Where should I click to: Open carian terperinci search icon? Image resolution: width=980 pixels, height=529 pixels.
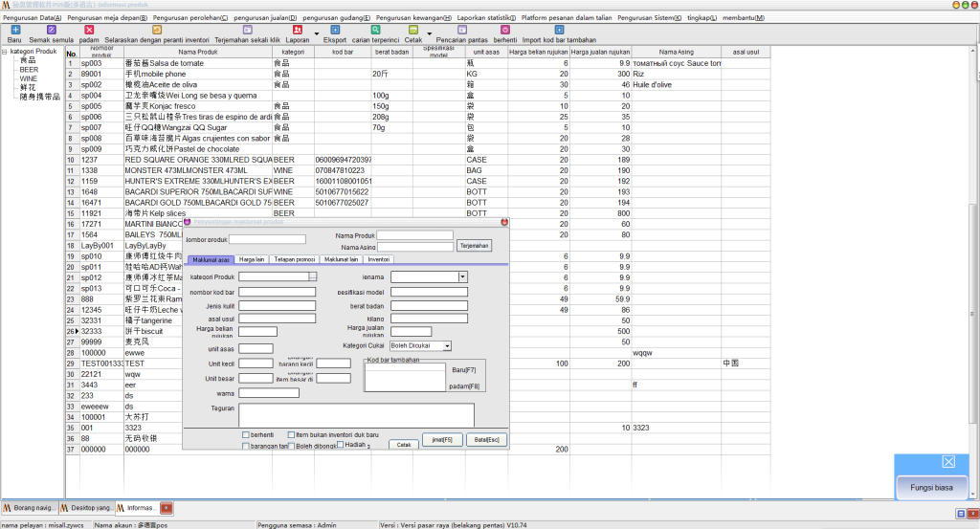tap(375, 30)
